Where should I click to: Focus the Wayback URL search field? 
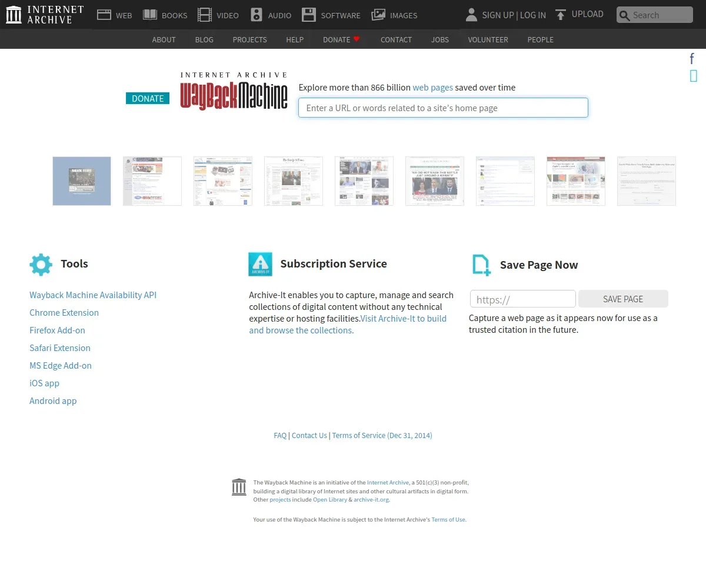443,108
